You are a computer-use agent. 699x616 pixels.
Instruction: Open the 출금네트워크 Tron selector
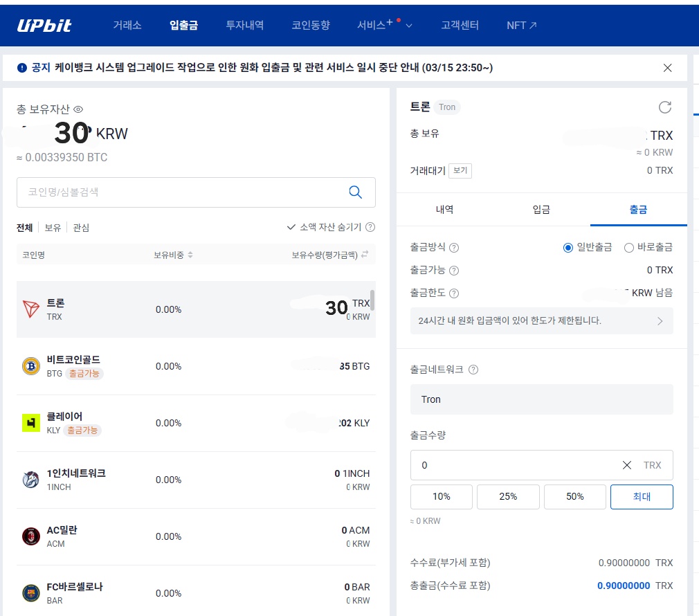point(542,399)
